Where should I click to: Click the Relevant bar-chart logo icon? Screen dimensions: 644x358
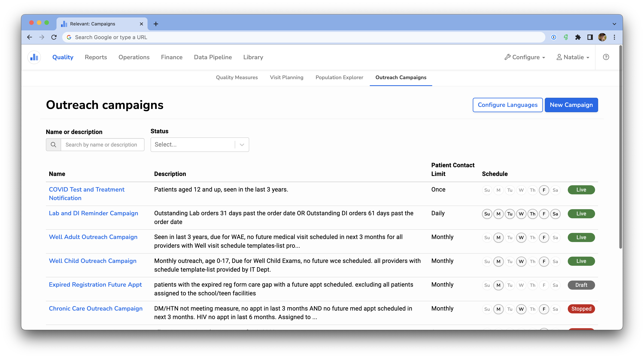click(x=34, y=57)
